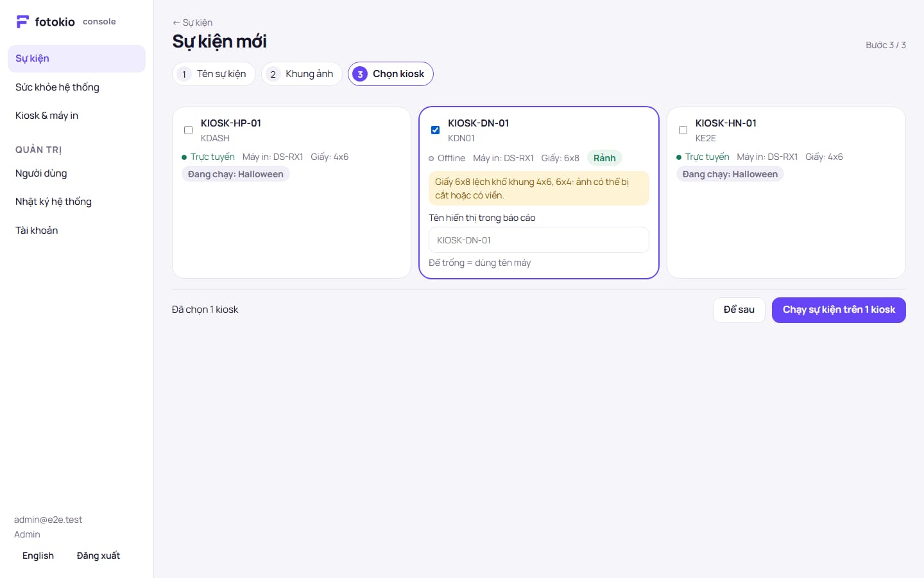Open the Tài khoản page

[x=76, y=231]
